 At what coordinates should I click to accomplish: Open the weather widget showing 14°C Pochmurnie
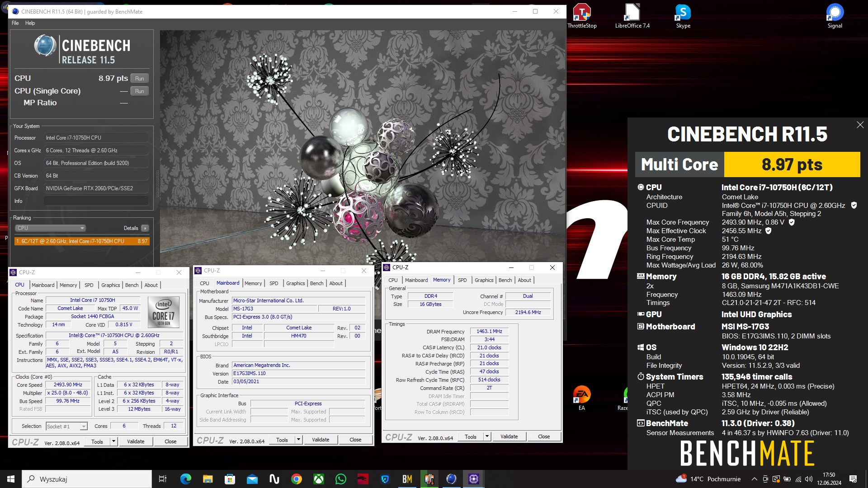708,479
